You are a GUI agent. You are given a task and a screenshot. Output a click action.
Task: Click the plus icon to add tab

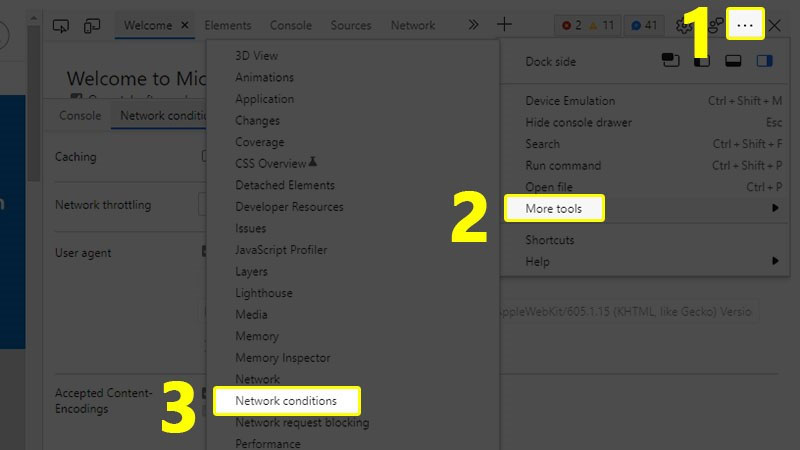(x=505, y=25)
